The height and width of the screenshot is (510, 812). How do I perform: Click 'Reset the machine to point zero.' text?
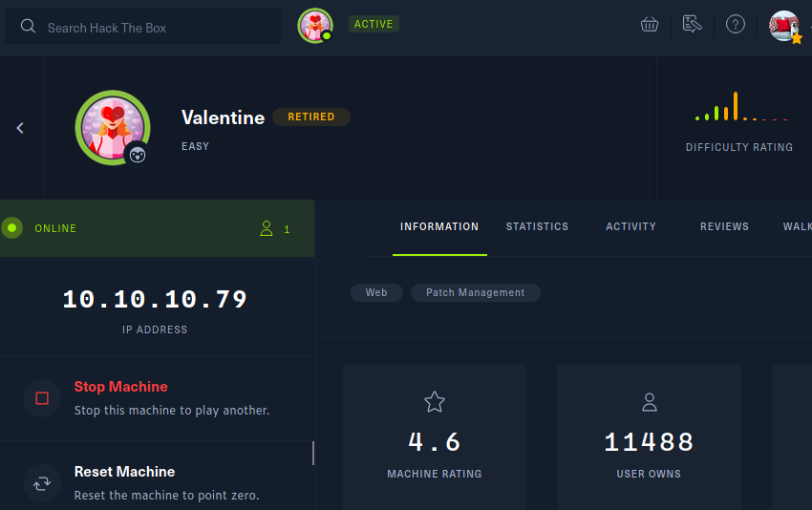[x=167, y=495]
